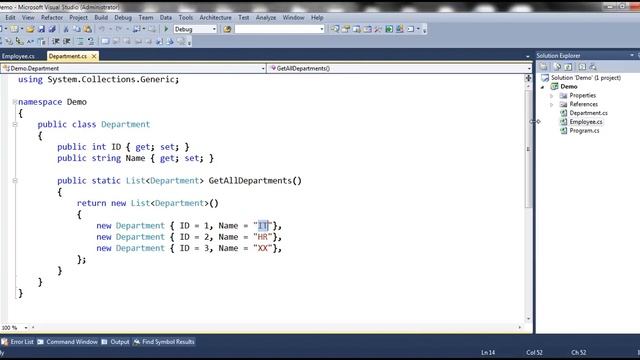Close the Department.cs tab
640x360 pixels.
click(94, 56)
